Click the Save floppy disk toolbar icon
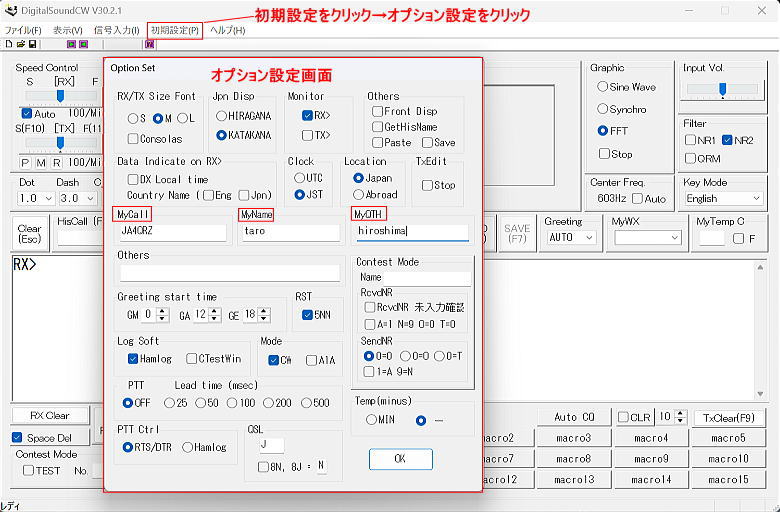The image size is (780, 512). click(x=32, y=44)
